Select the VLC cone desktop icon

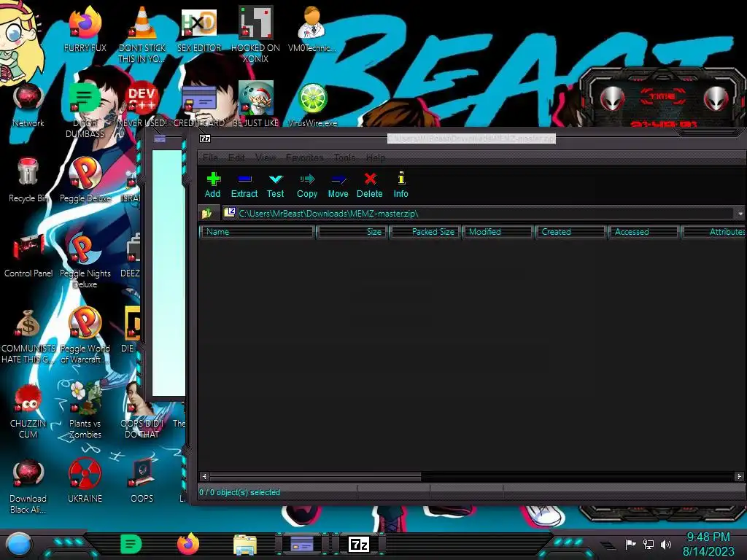pos(142,34)
